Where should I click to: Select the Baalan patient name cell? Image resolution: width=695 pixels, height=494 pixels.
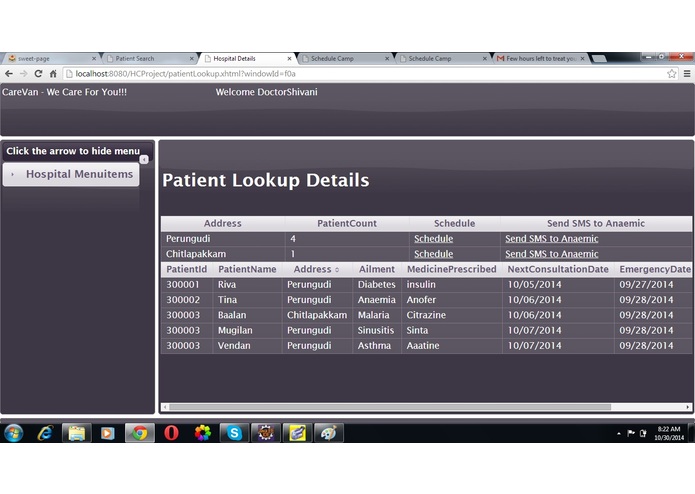247,315
